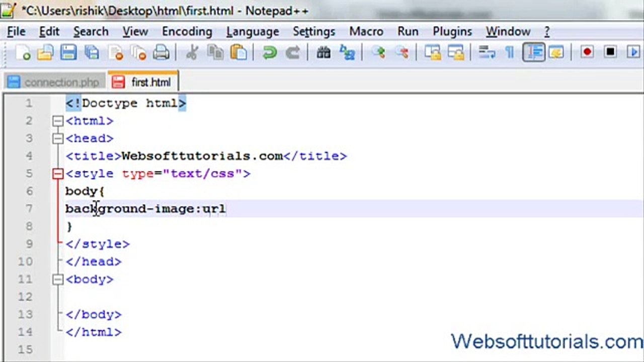The height and width of the screenshot is (362, 644).
Task: Click the Synchronize Horizontal Scrolling icon
Action: coord(455,52)
